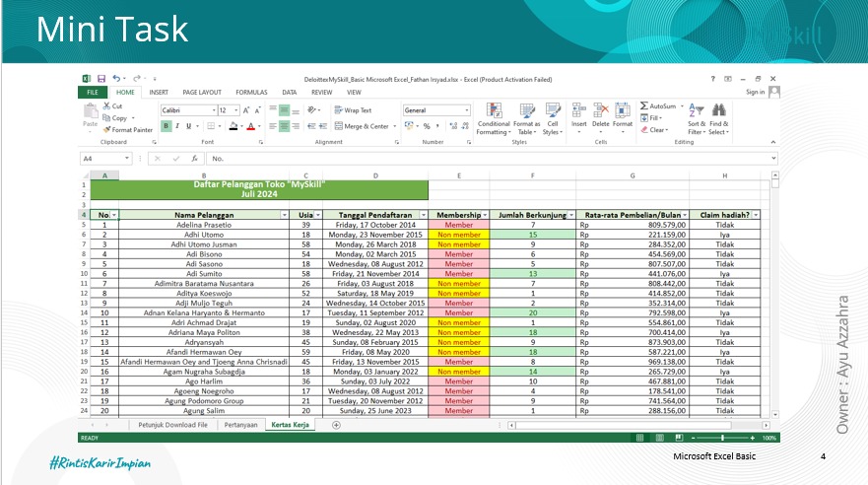
Task: Apply AutoSum to the selection
Action: tap(658, 105)
